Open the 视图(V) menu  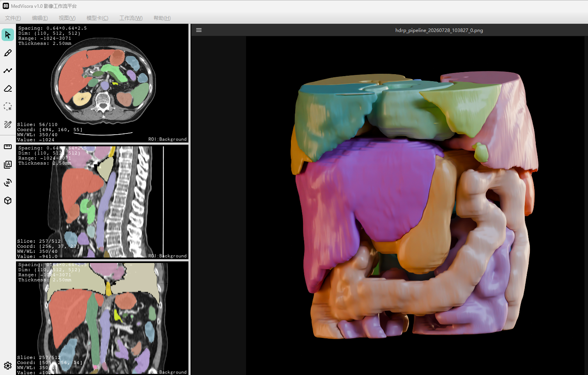point(67,18)
